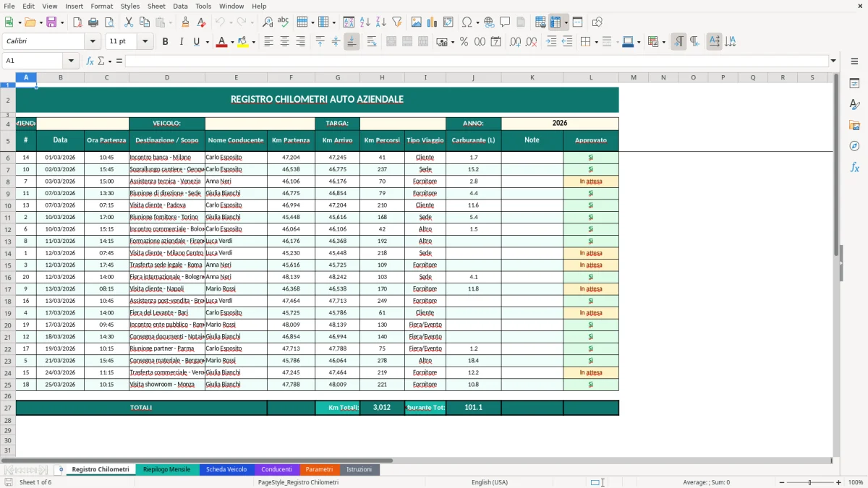The image size is (868, 488).
Task: Click the zoom slider
Action: (809, 482)
